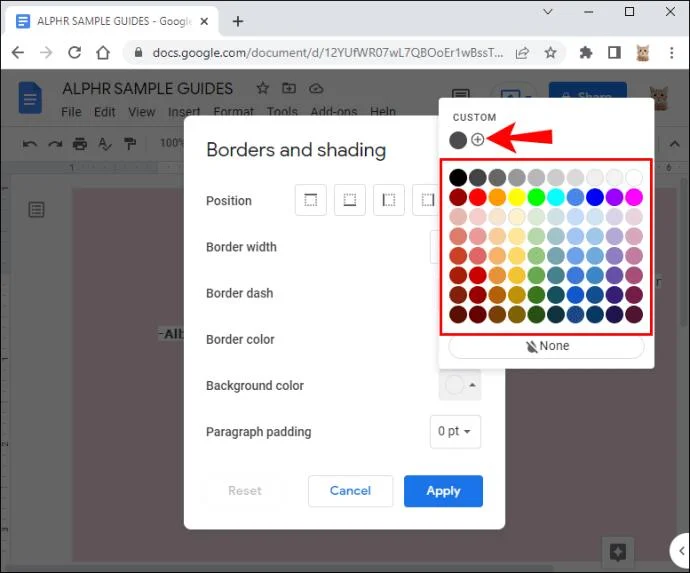Viewport: 690px width, 573px height.
Task: Open the View menu
Action: coord(142,112)
